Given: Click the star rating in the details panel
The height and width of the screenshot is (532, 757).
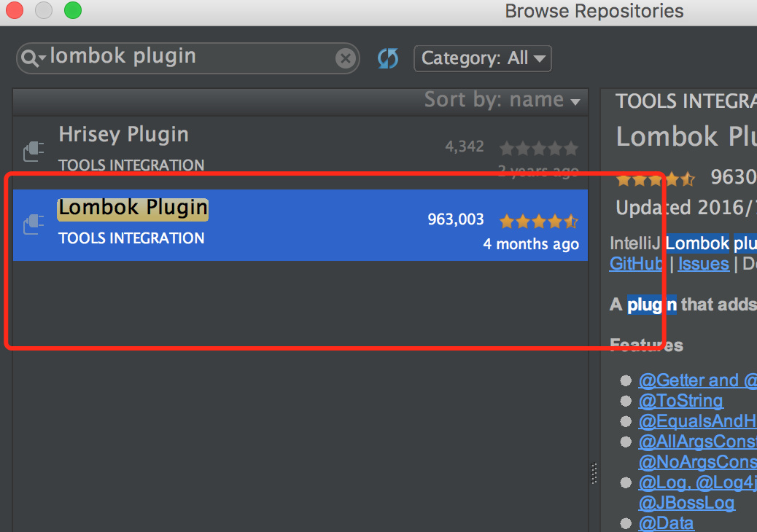Looking at the screenshot, I should click(656, 179).
